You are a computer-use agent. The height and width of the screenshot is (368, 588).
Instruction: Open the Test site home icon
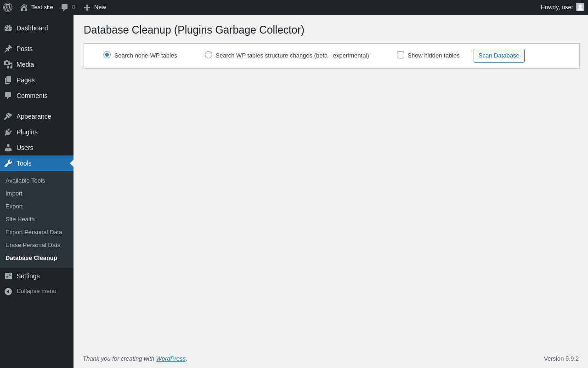(24, 7)
